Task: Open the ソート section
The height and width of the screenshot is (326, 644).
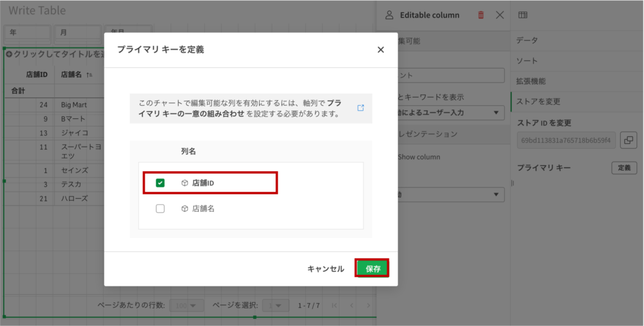Action: (x=527, y=60)
